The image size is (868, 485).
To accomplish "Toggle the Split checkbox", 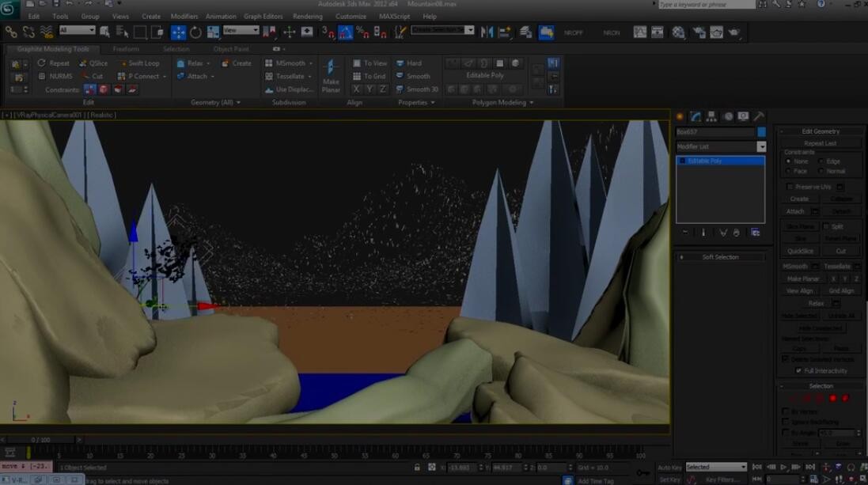I will pos(826,226).
